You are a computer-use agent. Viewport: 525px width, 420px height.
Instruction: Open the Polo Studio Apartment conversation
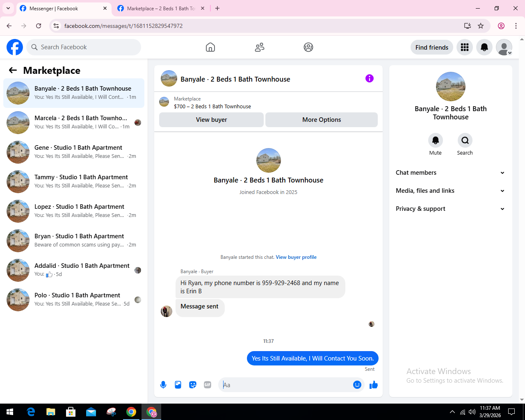(74, 300)
